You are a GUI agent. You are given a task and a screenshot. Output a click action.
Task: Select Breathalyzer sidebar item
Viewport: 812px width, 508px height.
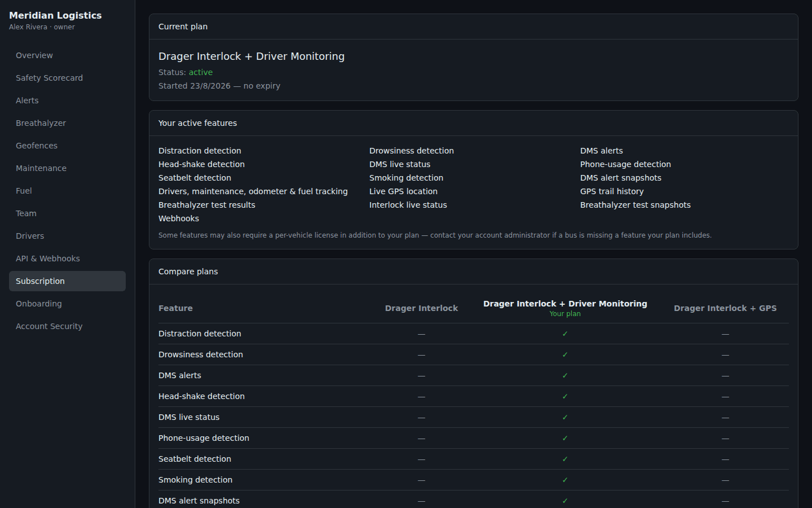pos(67,123)
